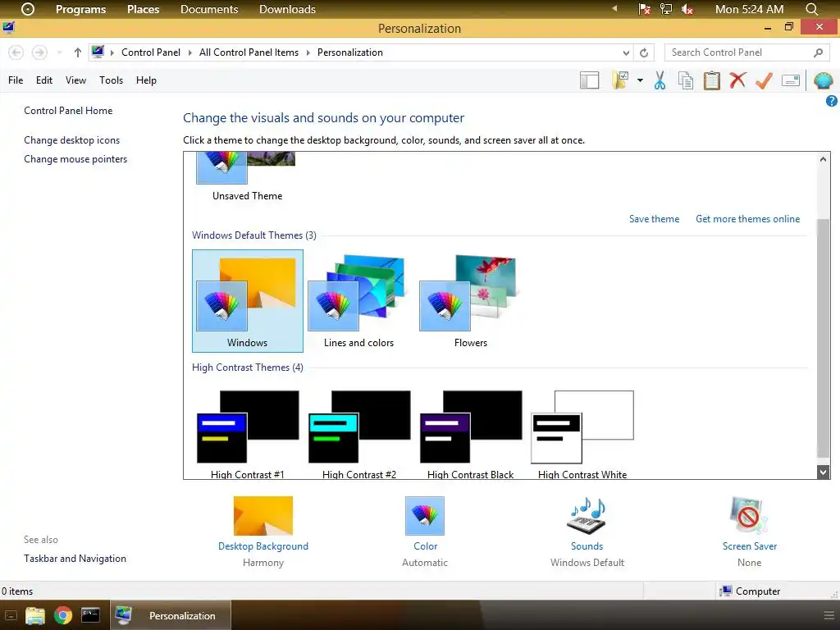This screenshot has width=840, height=630.
Task: Click the folder options toolbar icon
Action: 620,80
